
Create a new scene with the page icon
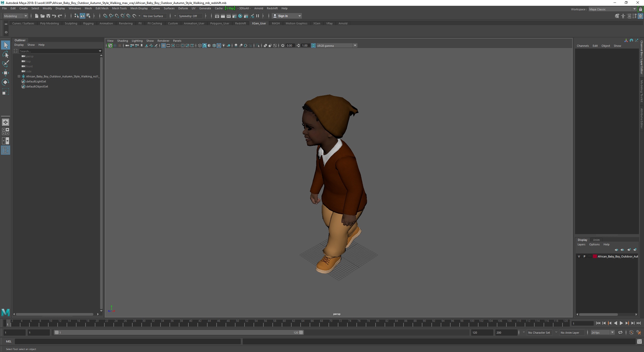(36, 16)
